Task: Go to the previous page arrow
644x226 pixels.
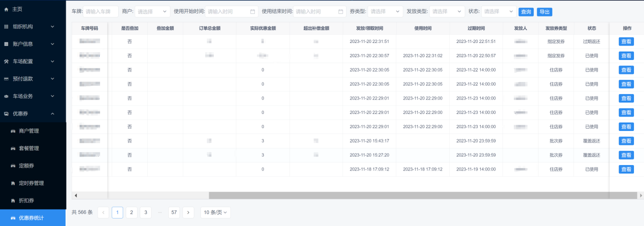Action: coord(103,212)
